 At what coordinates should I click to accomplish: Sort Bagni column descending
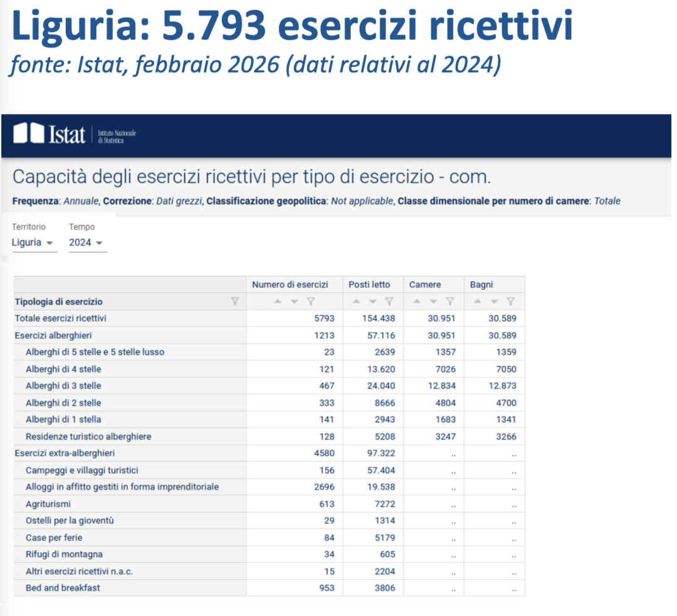[x=495, y=301]
